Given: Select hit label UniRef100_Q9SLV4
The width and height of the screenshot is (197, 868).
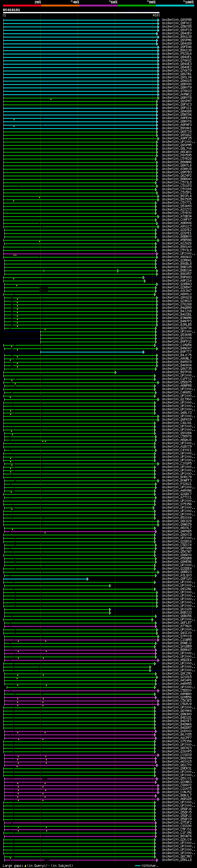Looking at the screenshot, I should [177, 78].
